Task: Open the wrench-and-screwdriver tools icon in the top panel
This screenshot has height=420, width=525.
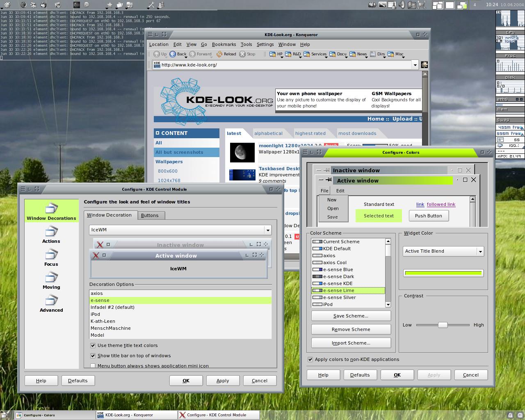Action: (151, 5)
